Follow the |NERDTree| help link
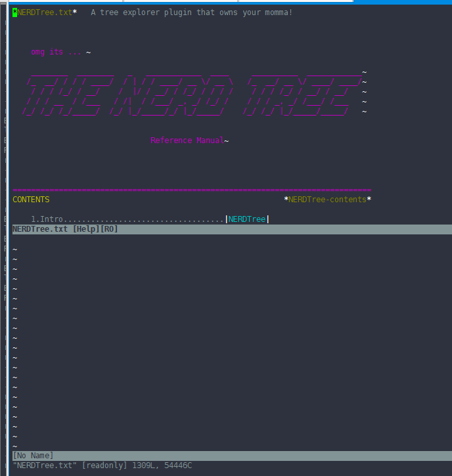The height and width of the screenshot is (476, 452). (247, 219)
